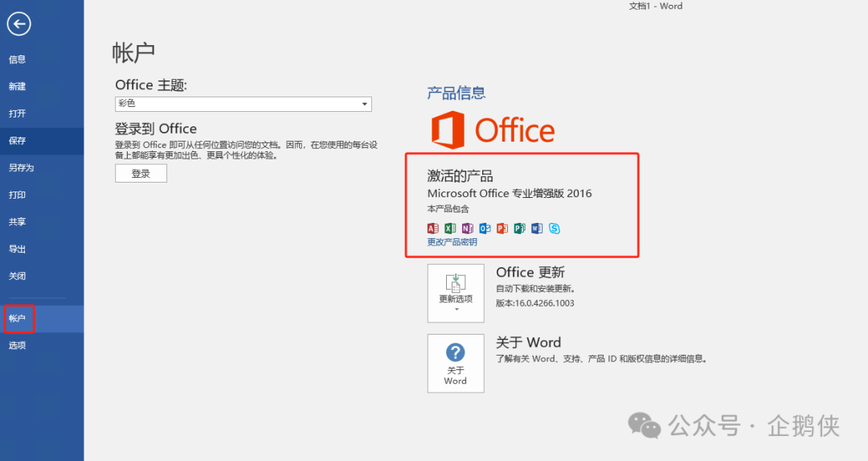Click the 产品信息 heading
Image resolution: width=868 pixels, height=461 pixels.
tap(457, 93)
